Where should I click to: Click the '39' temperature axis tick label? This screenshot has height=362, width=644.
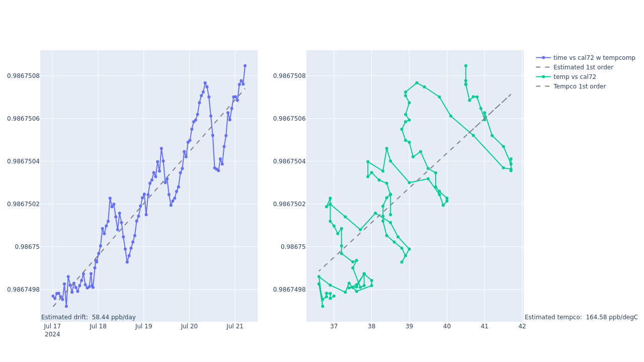[x=409, y=326]
